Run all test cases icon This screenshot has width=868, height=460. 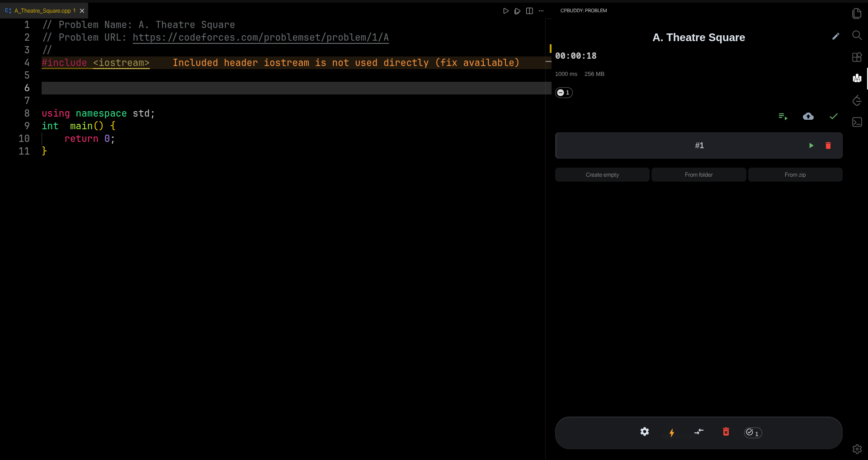tap(783, 117)
